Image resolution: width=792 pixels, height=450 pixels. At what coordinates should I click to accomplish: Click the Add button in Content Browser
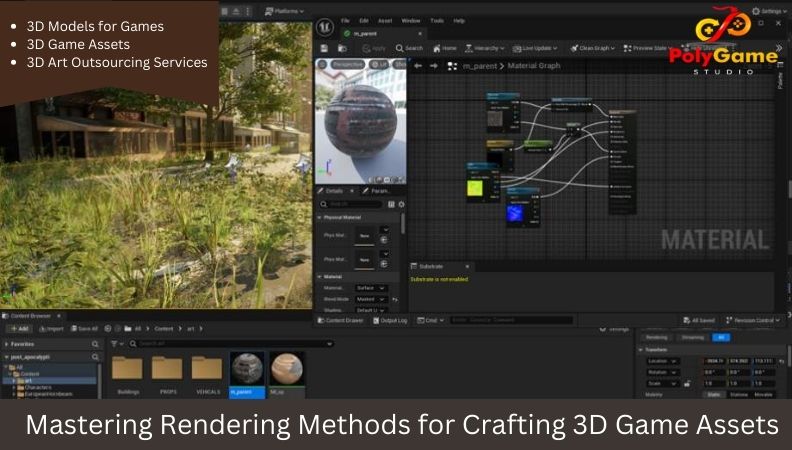click(18, 328)
